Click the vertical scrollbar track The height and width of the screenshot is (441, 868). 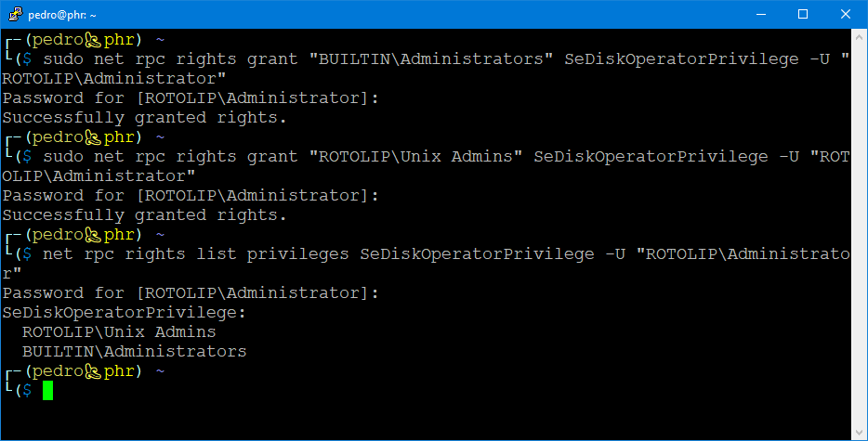[859, 232]
